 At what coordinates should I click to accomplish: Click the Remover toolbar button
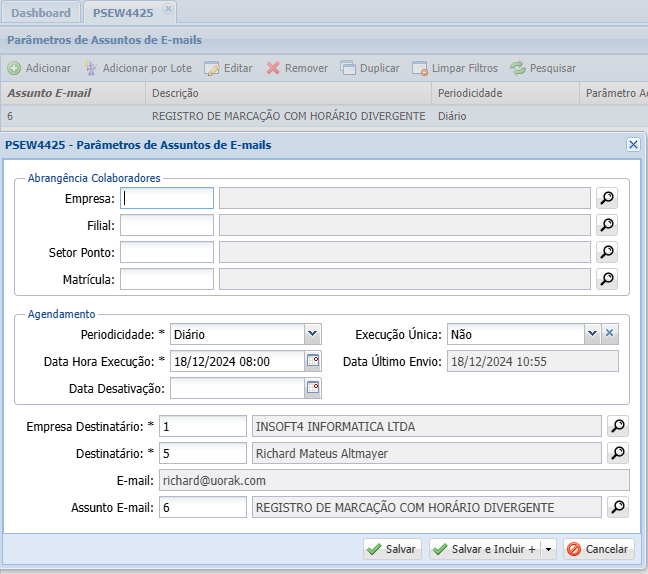point(297,68)
